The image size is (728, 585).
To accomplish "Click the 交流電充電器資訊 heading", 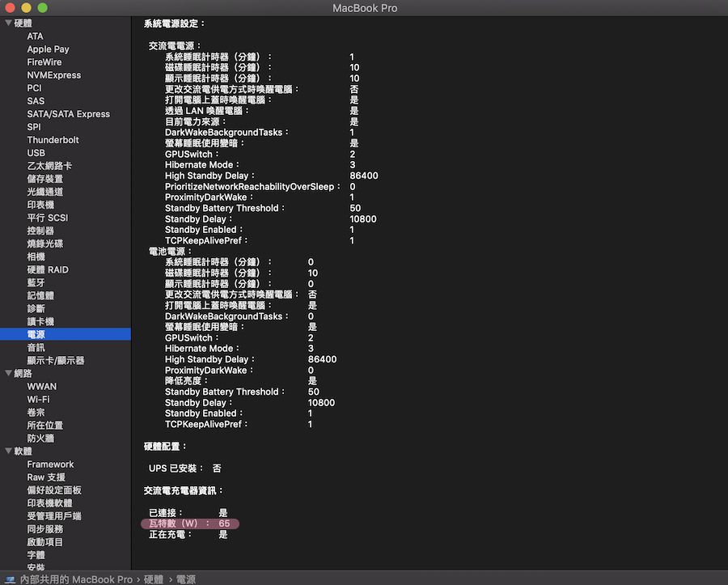I will click(184, 491).
